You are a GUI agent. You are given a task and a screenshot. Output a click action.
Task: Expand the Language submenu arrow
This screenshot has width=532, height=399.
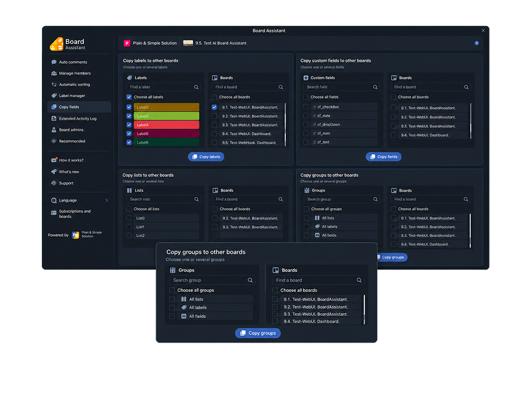tap(106, 201)
